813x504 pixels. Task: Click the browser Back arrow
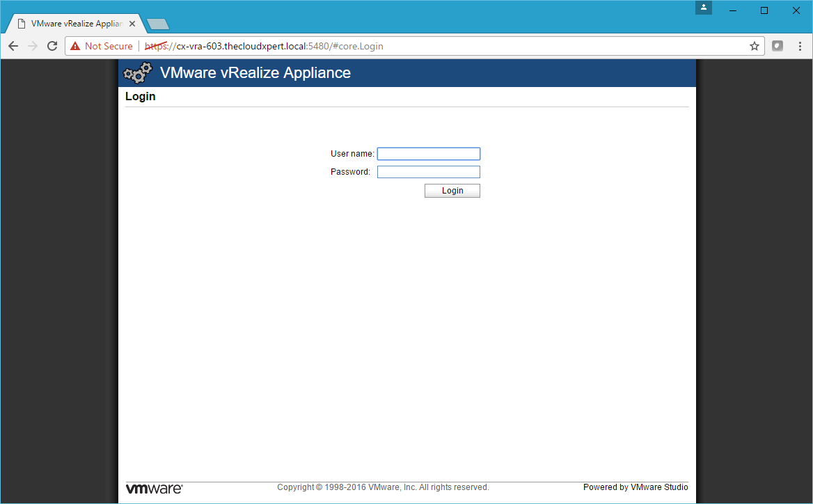pyautogui.click(x=13, y=46)
